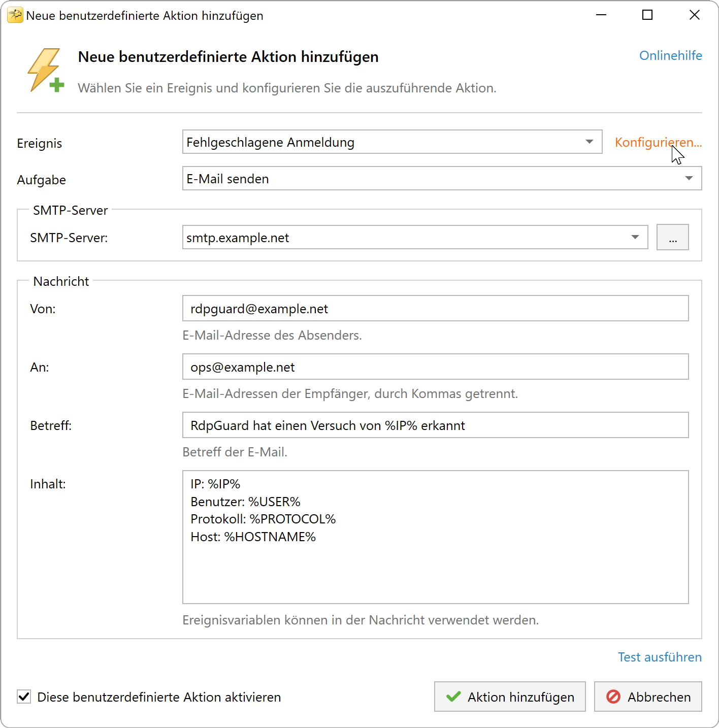The height and width of the screenshot is (728, 719).
Task: Click the 'Betreff der E-Mail.' hint text
Action: tap(235, 452)
